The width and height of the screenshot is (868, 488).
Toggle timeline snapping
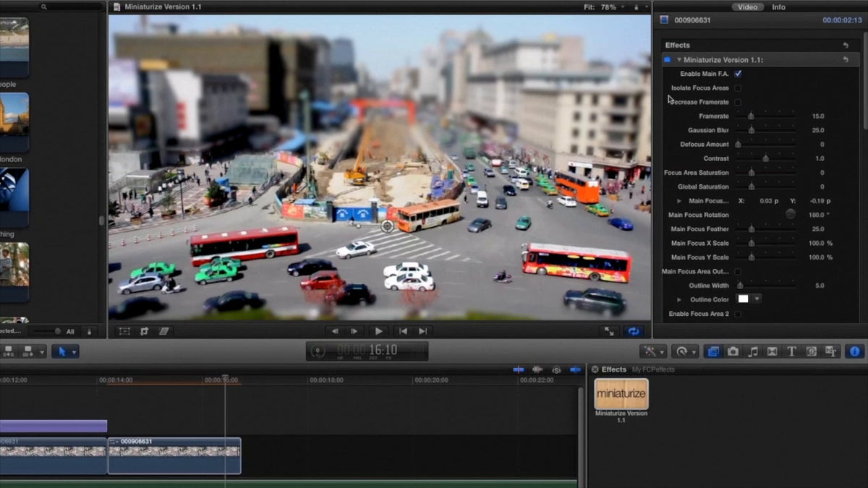[x=575, y=369]
